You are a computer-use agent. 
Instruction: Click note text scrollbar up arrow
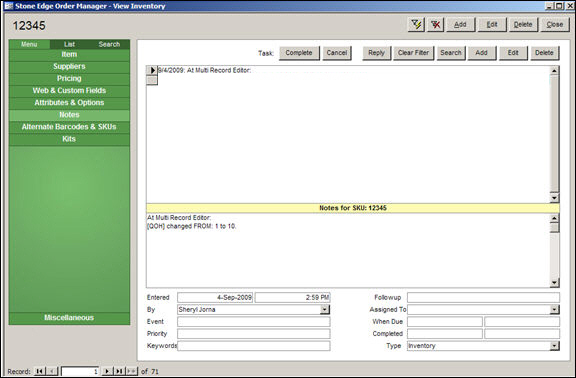click(x=554, y=219)
